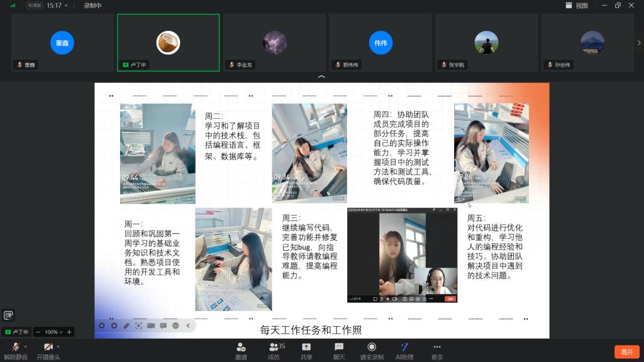Zoom out shared screen with minus button

point(38,332)
